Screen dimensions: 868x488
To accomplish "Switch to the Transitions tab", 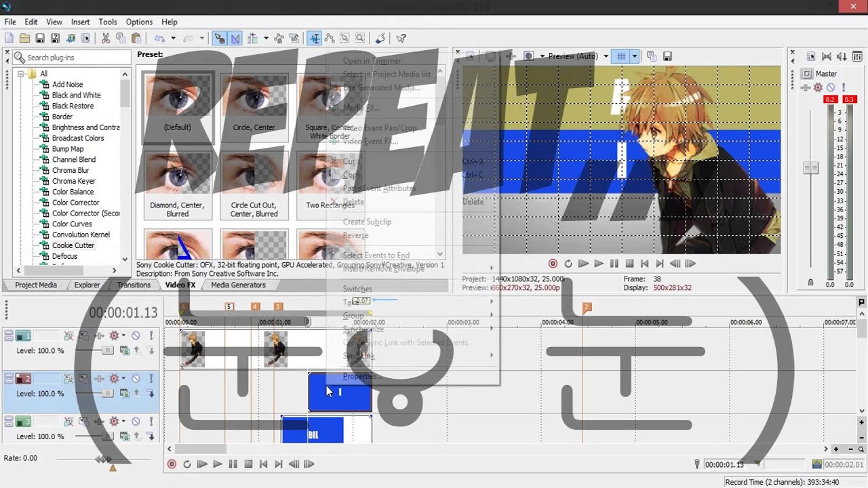I will 134,285.
